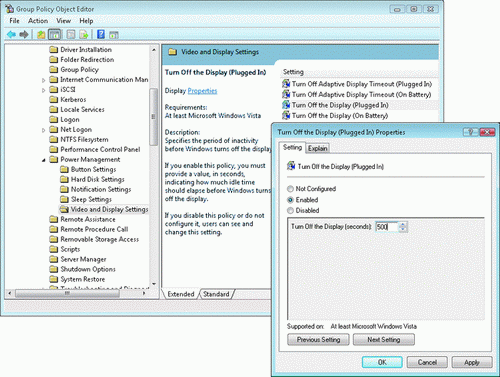Image resolution: width=500 pixels, height=377 pixels.
Task: Open the File menu
Action: point(14,21)
